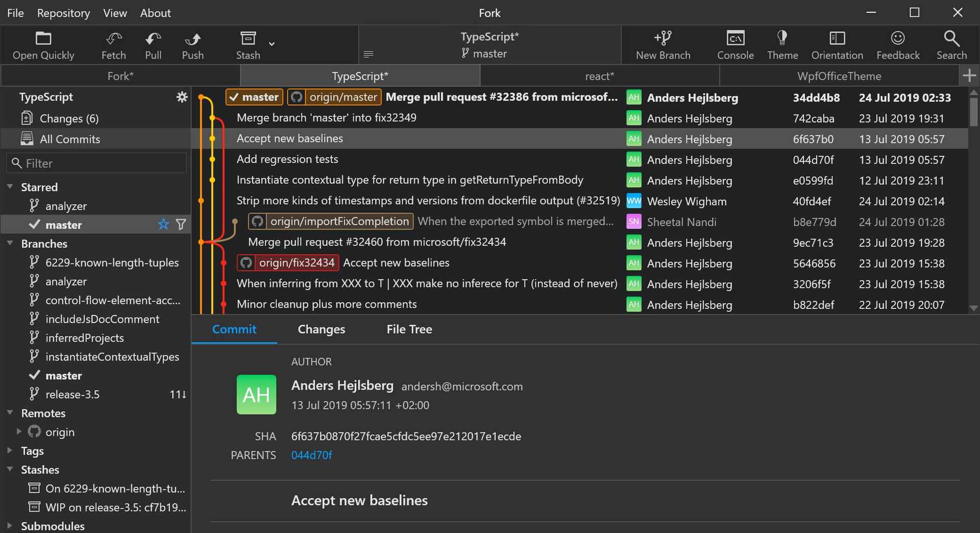Viewport: 980px width, 533px height.
Task: Open the About menu
Action: pyautogui.click(x=156, y=13)
